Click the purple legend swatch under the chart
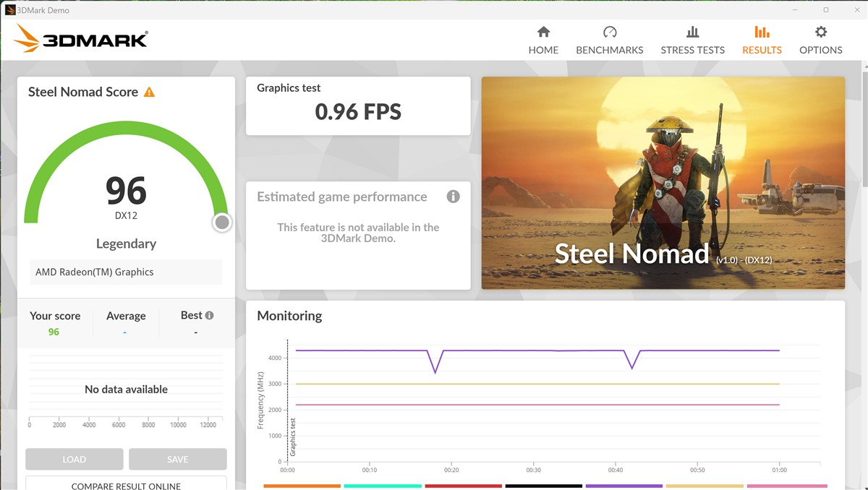 pyautogui.click(x=624, y=486)
